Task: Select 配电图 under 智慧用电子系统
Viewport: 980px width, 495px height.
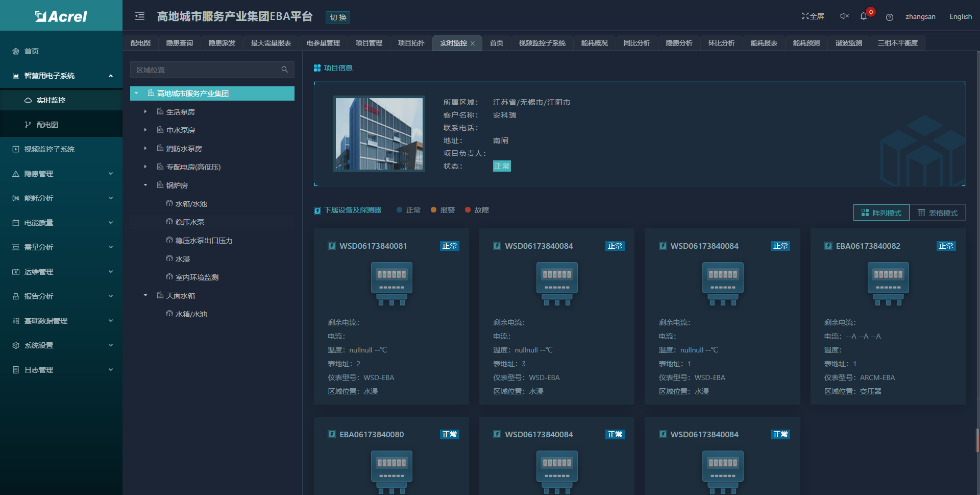Action: [46, 124]
